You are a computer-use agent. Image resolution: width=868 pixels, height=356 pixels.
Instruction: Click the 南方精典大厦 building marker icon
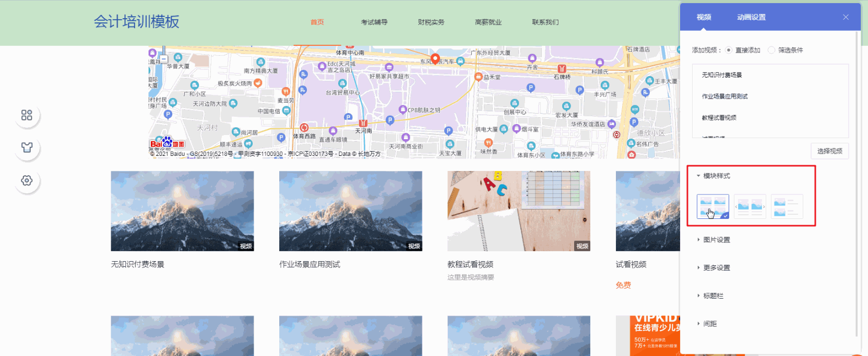[261, 62]
